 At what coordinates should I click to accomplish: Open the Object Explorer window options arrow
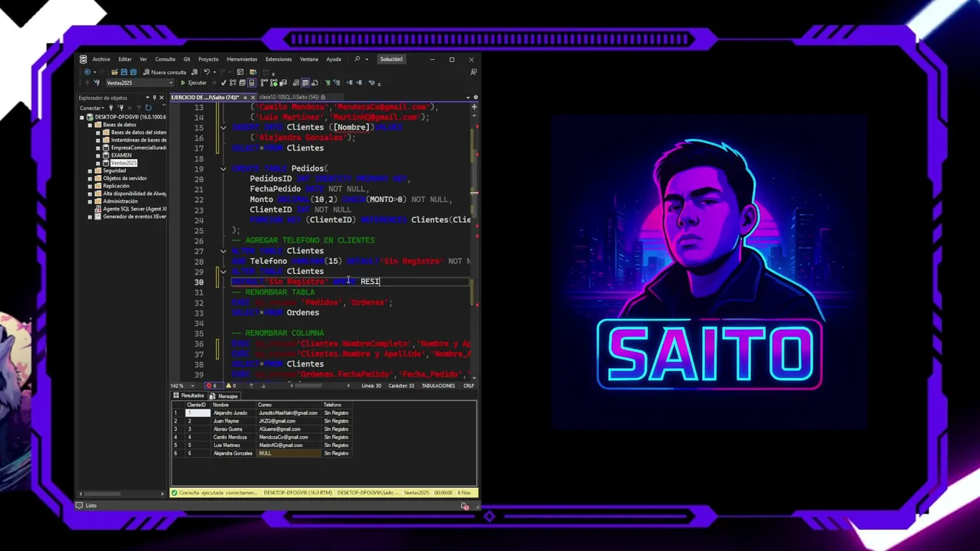tap(147, 98)
